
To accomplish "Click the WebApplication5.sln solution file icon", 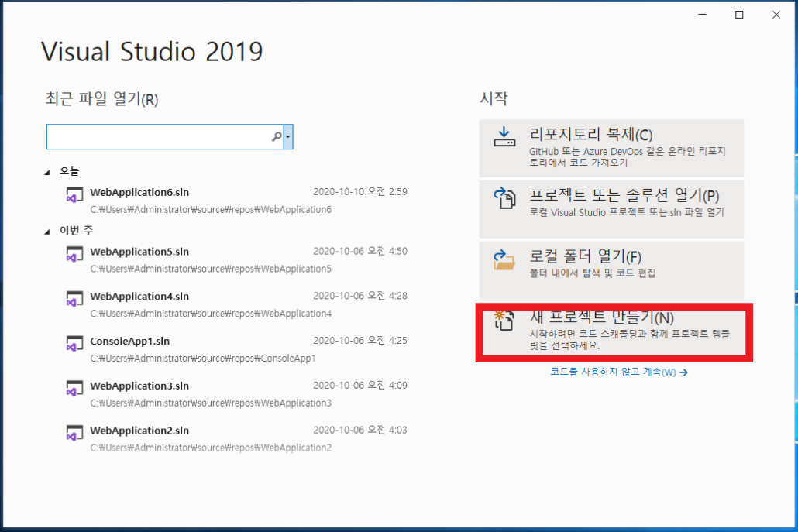I will 74,254.
